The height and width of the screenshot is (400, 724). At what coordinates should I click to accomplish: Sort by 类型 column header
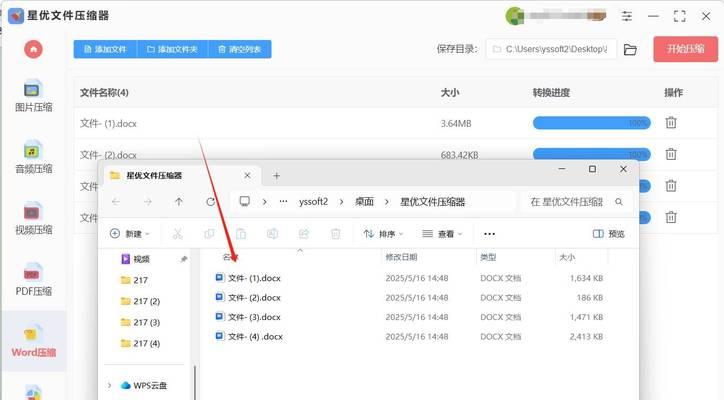click(x=488, y=257)
